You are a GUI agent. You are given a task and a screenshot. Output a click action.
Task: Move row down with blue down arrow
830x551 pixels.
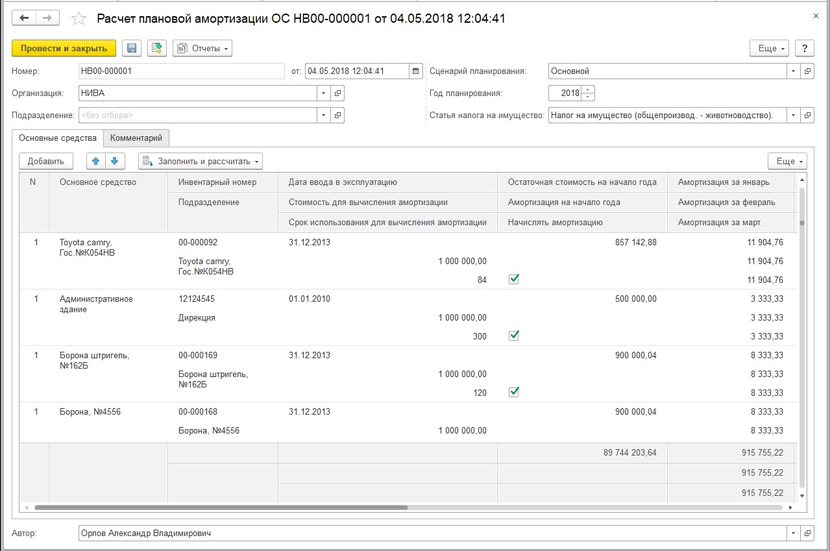[115, 161]
